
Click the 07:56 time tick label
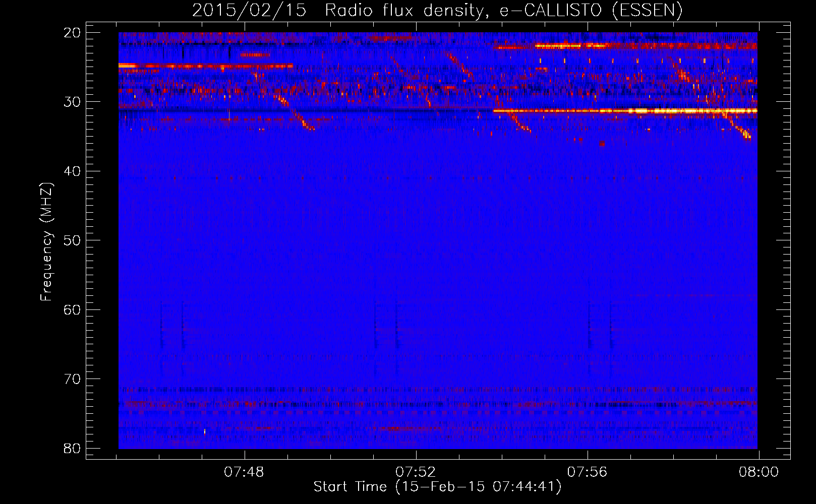pos(588,472)
